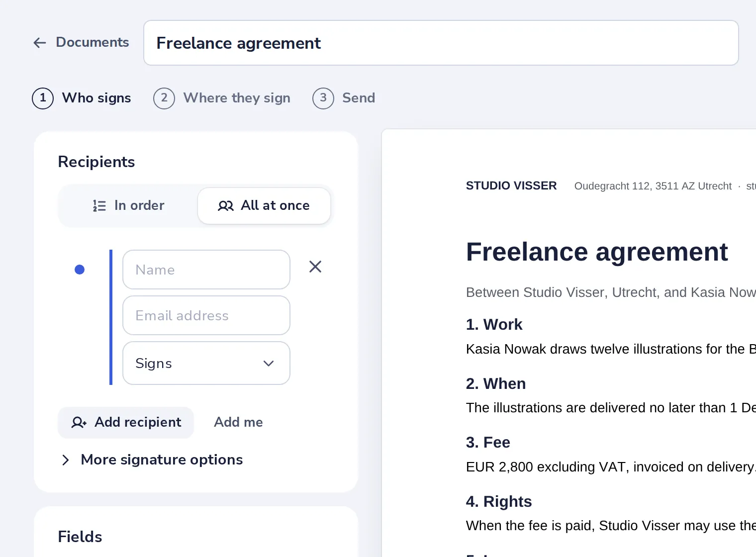Click 'Oudegracht 112, 3511 AZ Utrecht' address
756x557 pixels.
click(x=653, y=186)
